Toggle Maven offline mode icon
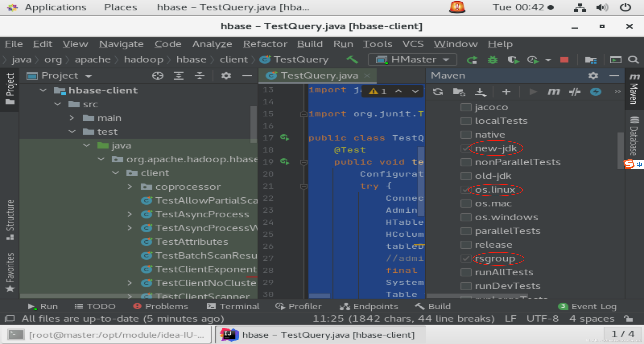 coord(575,92)
